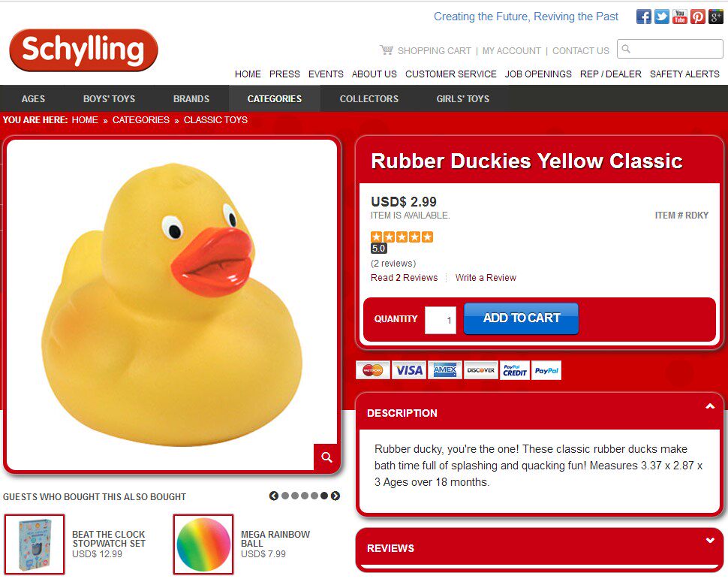Image resolution: width=728 pixels, height=585 pixels.
Task: Open the Categories navigation menu
Action: [275, 98]
